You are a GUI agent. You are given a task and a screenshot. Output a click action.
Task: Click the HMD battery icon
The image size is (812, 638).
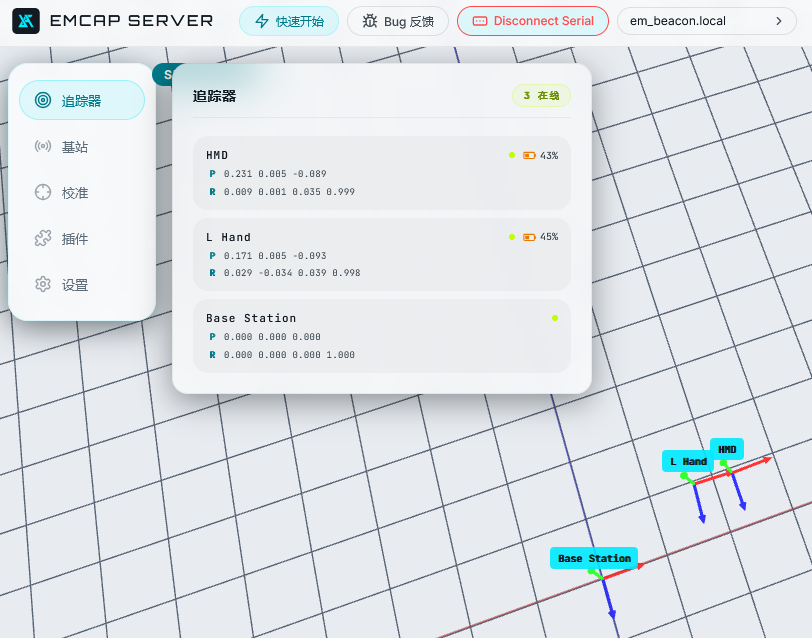pos(529,155)
